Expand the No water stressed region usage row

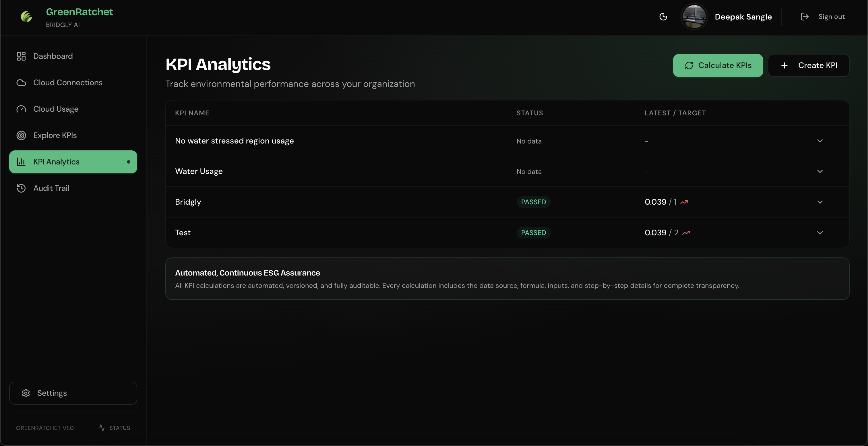coord(820,141)
